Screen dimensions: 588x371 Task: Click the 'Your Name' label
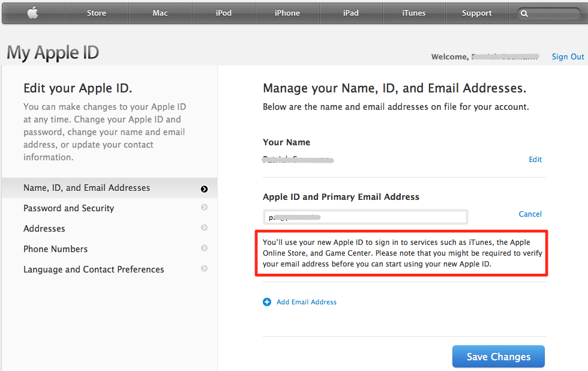pos(287,142)
